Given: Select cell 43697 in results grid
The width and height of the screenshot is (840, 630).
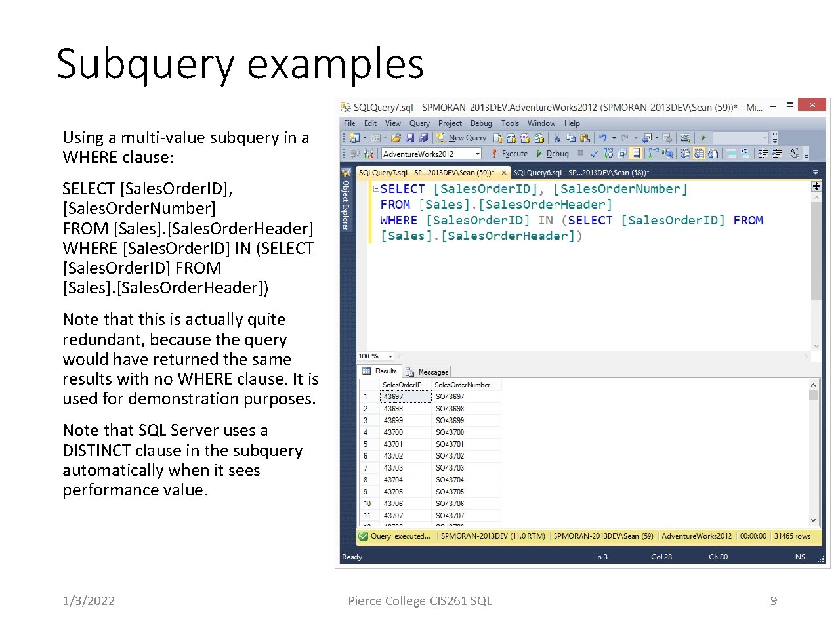Looking at the screenshot, I should 406,396.
